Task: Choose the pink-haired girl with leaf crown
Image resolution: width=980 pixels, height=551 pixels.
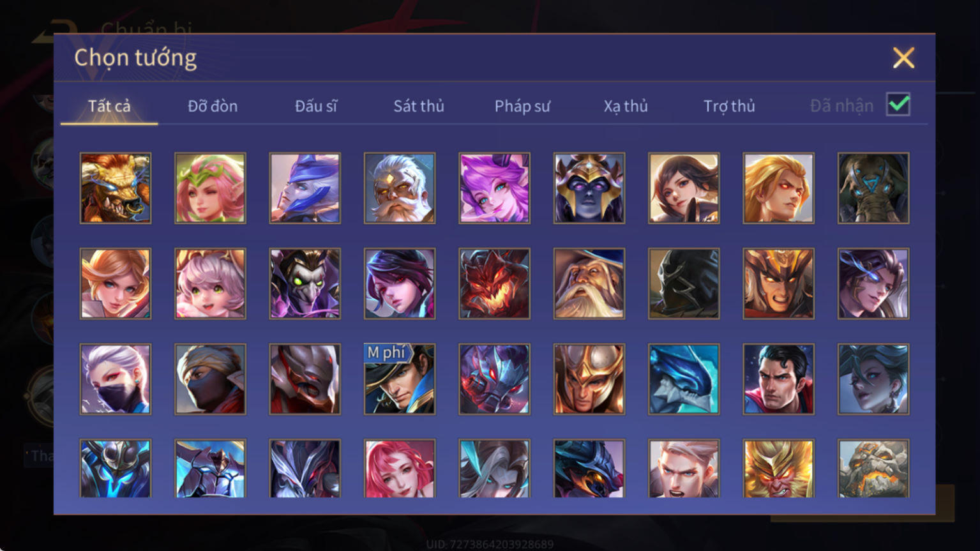Action: (210, 188)
